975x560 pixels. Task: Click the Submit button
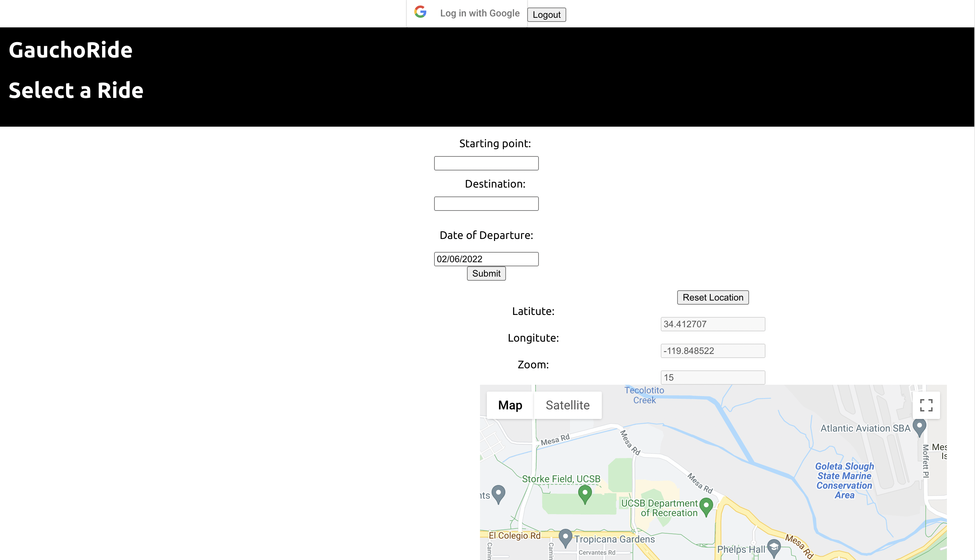tap(486, 273)
